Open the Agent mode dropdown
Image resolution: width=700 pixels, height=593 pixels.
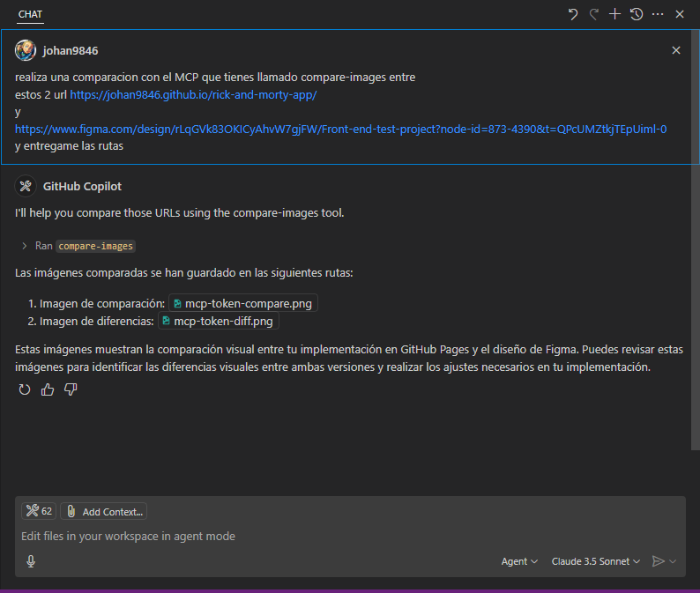point(519,561)
